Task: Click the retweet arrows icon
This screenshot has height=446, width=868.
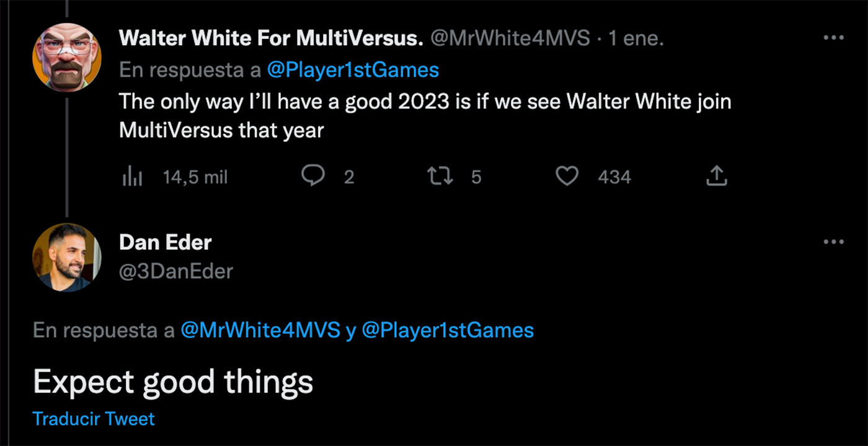Action: [x=441, y=177]
